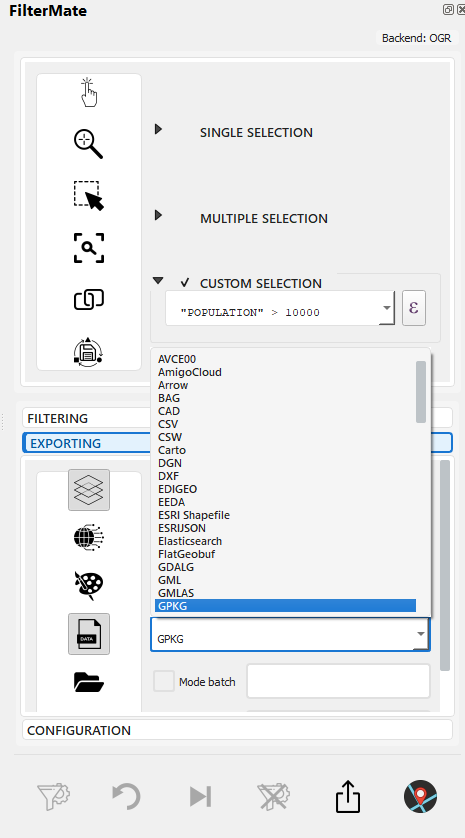The image size is (465, 838).
Task: Toggle the layers stack export icon
Action: pyautogui.click(x=89, y=490)
